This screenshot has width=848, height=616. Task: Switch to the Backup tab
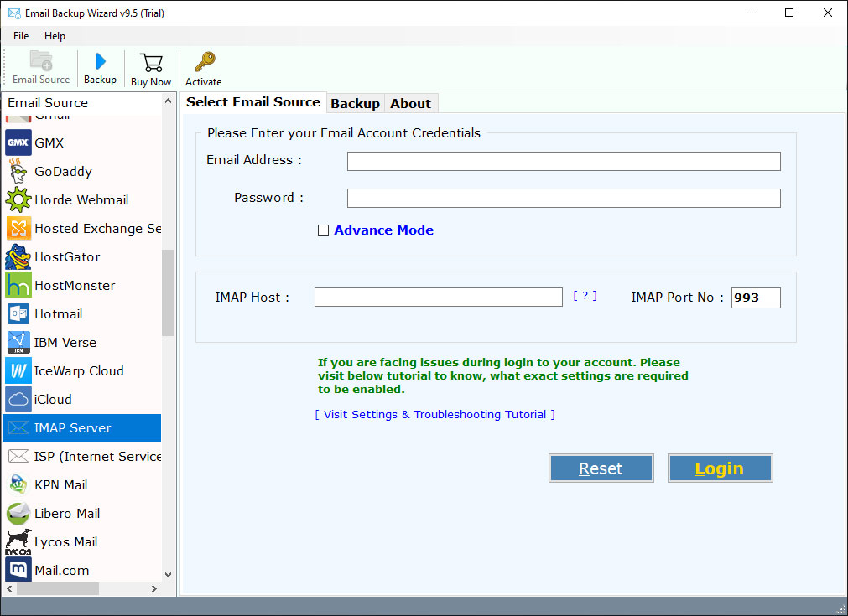(x=355, y=104)
